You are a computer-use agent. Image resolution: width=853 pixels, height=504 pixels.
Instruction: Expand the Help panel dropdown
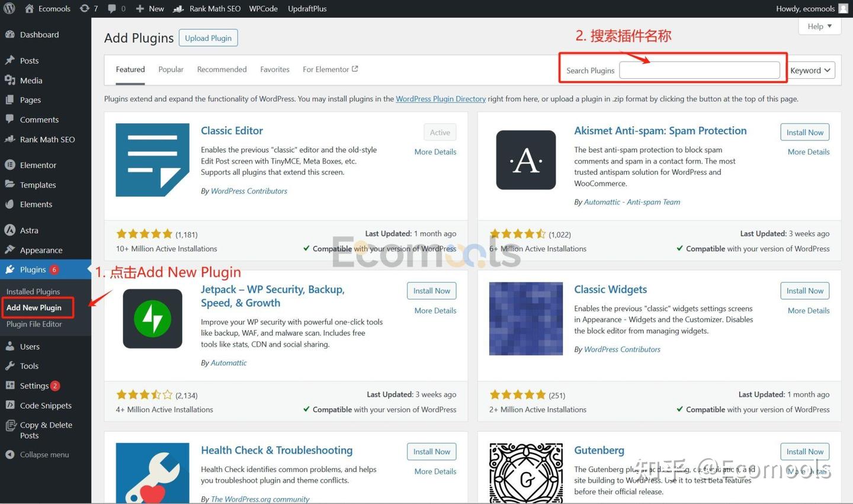point(819,26)
